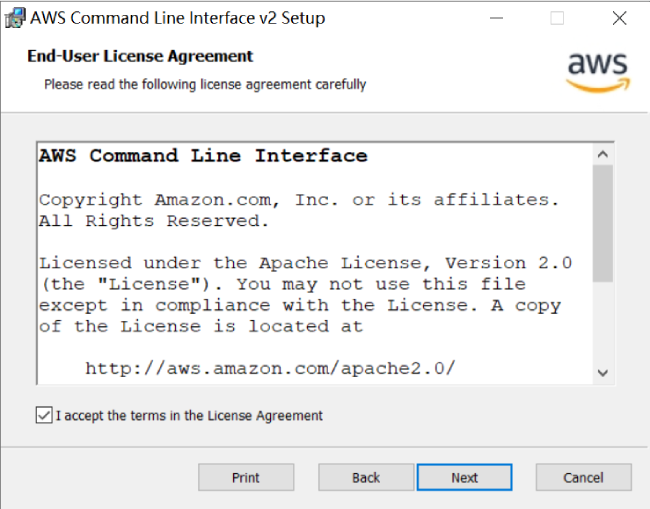Click the license text scrollbar thumb
650x509 pixels.
coord(602,223)
